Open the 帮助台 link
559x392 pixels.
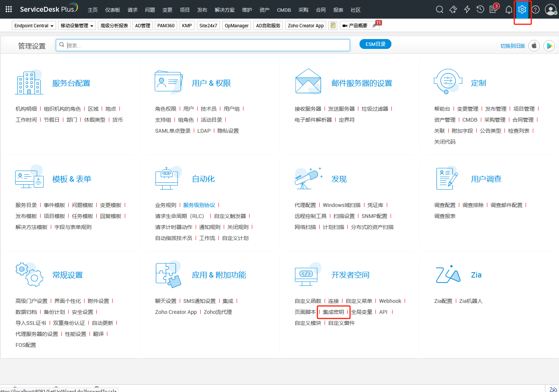point(442,109)
